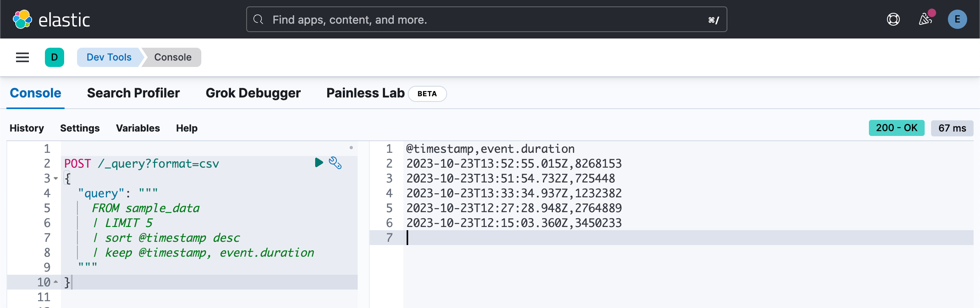Open the Variables panel
Screen dimensions: 980x308
click(x=138, y=128)
